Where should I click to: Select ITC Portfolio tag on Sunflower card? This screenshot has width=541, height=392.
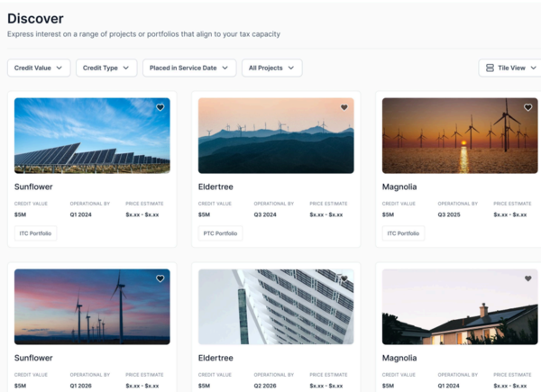click(x=36, y=233)
